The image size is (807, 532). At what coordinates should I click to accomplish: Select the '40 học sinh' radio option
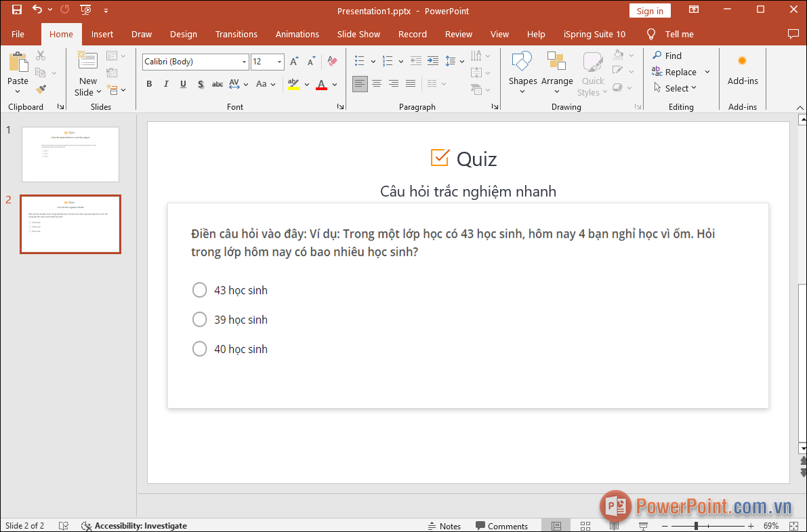point(199,348)
